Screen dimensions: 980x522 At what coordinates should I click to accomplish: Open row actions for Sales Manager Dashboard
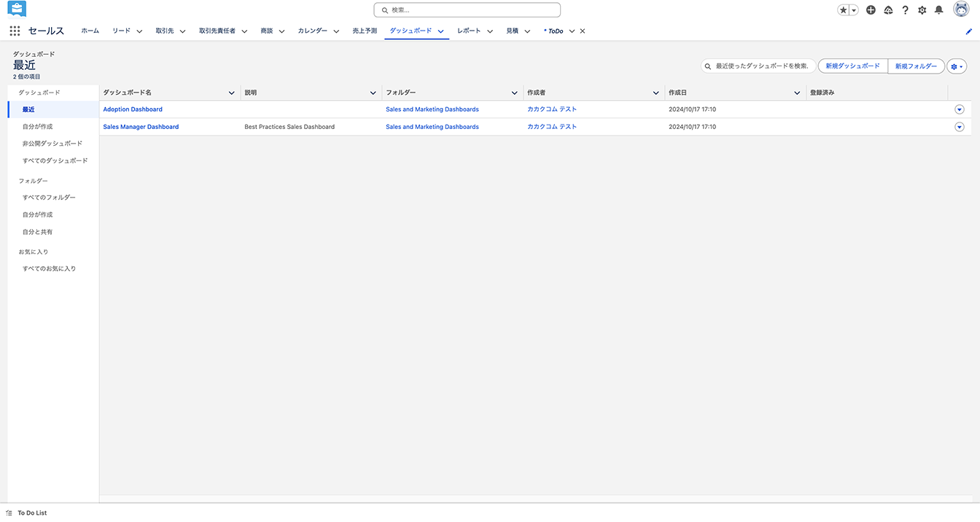959,127
